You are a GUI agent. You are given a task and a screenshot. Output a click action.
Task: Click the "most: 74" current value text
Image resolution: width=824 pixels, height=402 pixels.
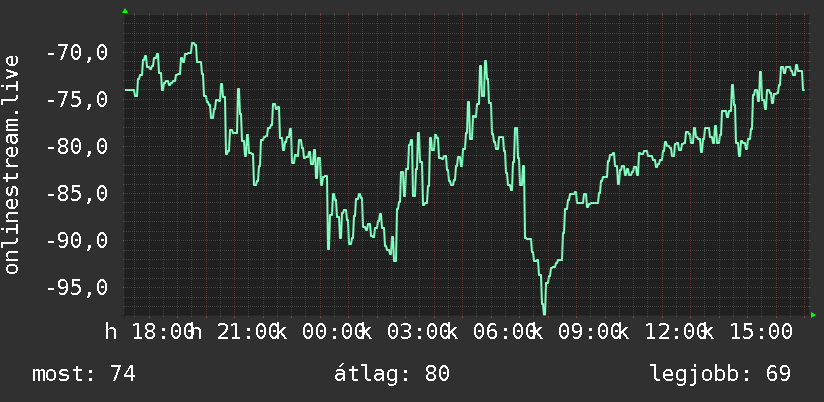pyautogui.click(x=84, y=374)
